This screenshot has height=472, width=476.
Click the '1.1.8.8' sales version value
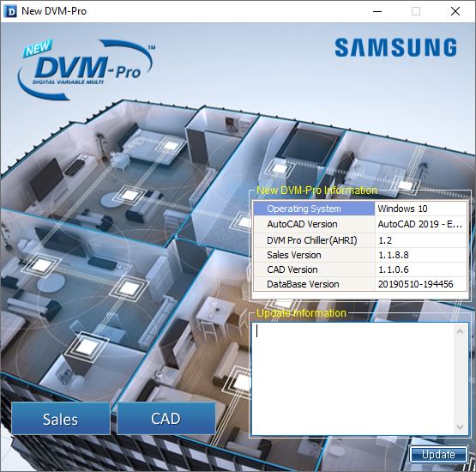click(x=421, y=255)
